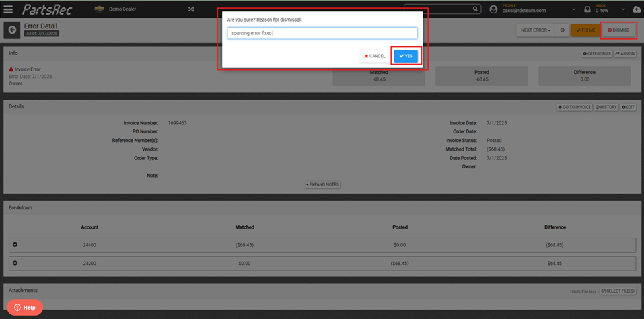Cancel the dismissal dialog

[x=375, y=56]
